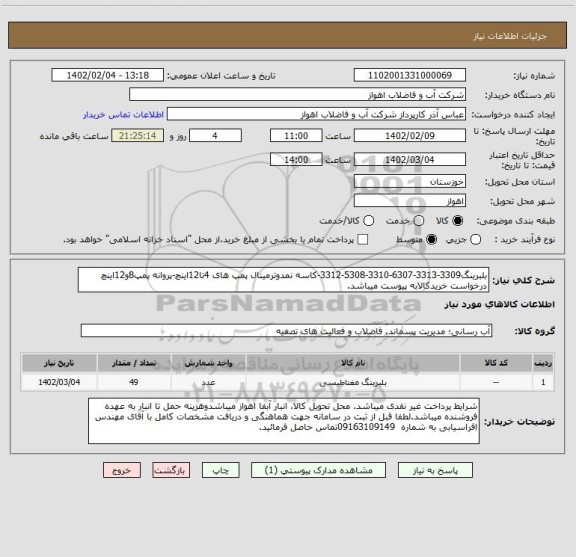This screenshot has height=557, width=576.
Task: Click the کد کالا column header
Action: coord(496,363)
